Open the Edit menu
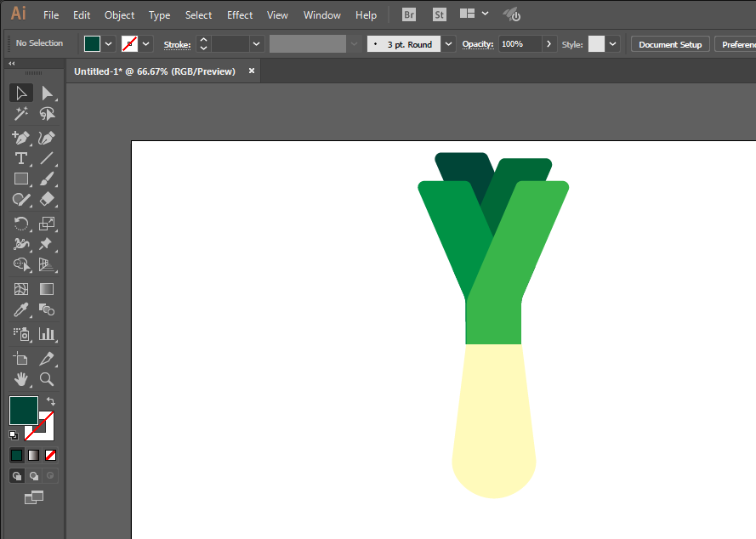Screen dimensions: 756x539 point(82,15)
